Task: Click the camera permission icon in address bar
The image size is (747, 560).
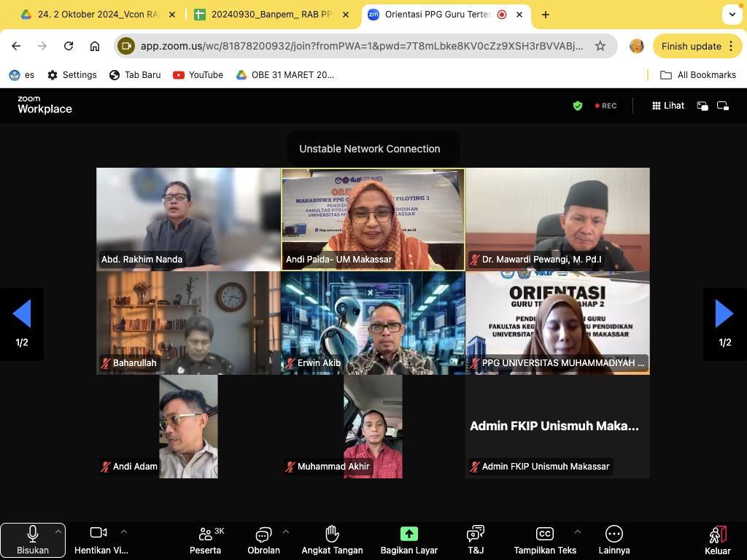Action: pyautogui.click(x=126, y=46)
